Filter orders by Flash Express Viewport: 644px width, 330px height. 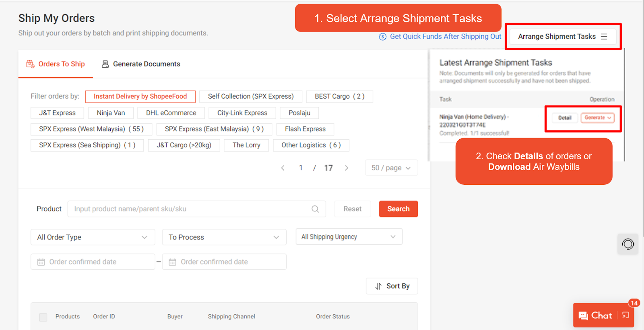(x=305, y=129)
